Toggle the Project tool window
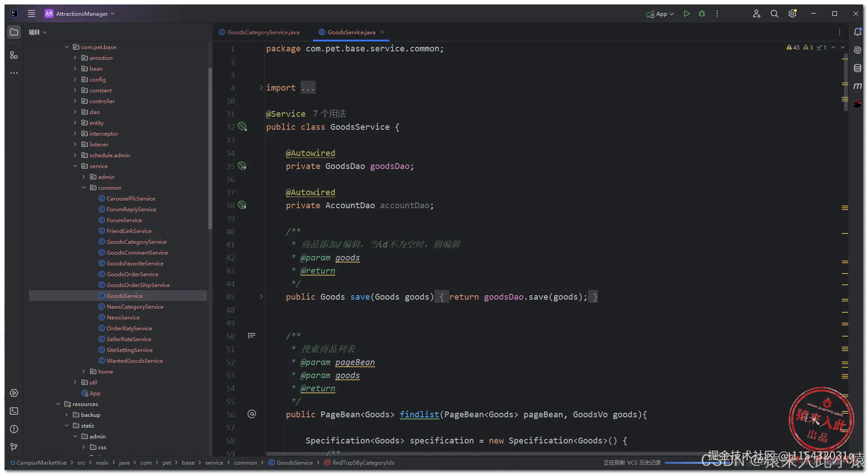This screenshot has width=868, height=475. 14,32
